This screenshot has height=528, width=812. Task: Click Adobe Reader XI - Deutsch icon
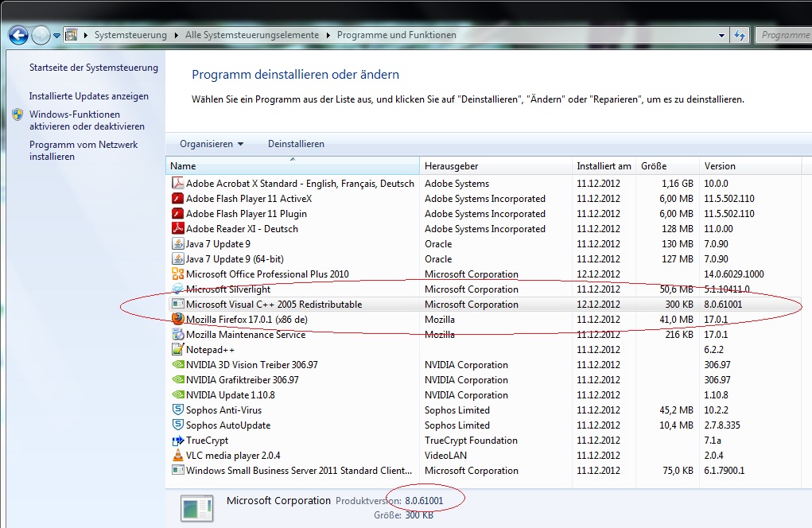[x=177, y=228]
